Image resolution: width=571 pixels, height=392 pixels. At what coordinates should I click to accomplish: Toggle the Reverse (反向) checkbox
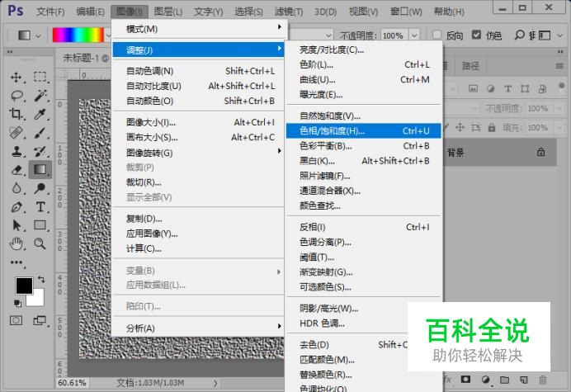(437, 35)
